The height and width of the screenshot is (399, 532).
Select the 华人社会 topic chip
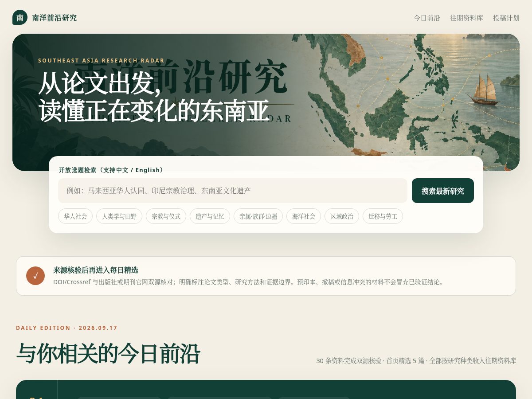tap(75, 216)
